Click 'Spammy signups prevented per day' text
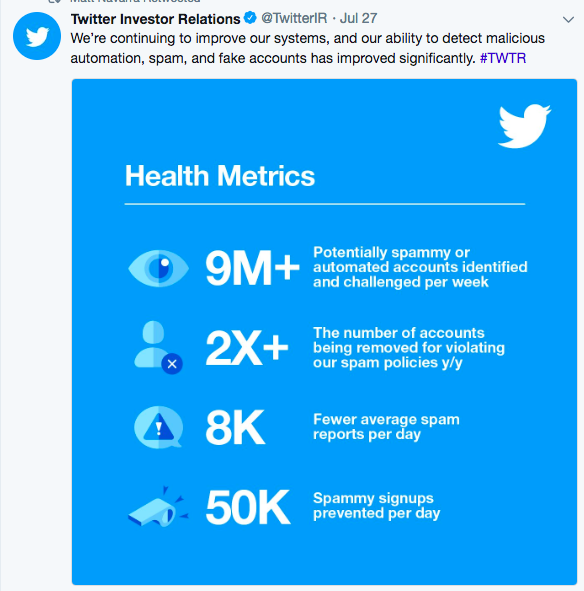Viewport: 584px width, 591px height. click(377, 506)
